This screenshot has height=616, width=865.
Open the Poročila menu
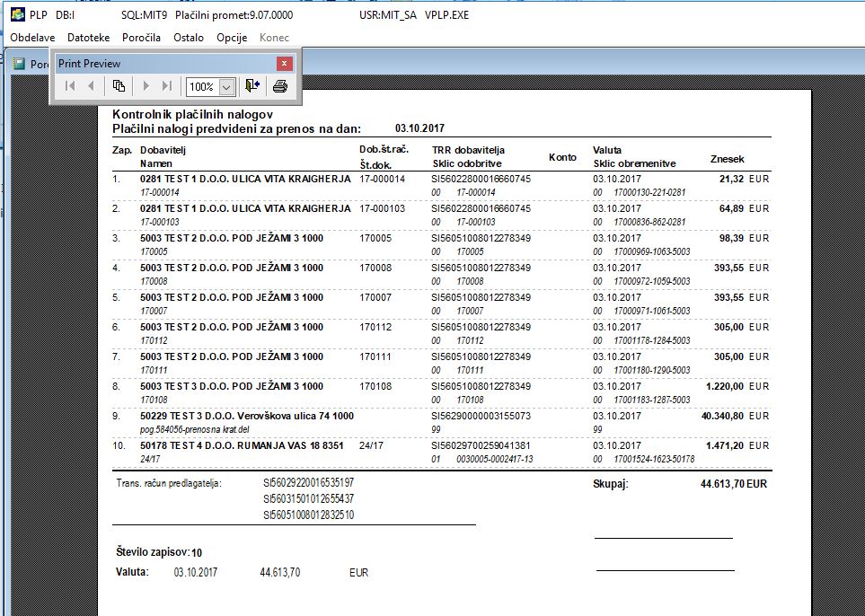pyautogui.click(x=141, y=38)
